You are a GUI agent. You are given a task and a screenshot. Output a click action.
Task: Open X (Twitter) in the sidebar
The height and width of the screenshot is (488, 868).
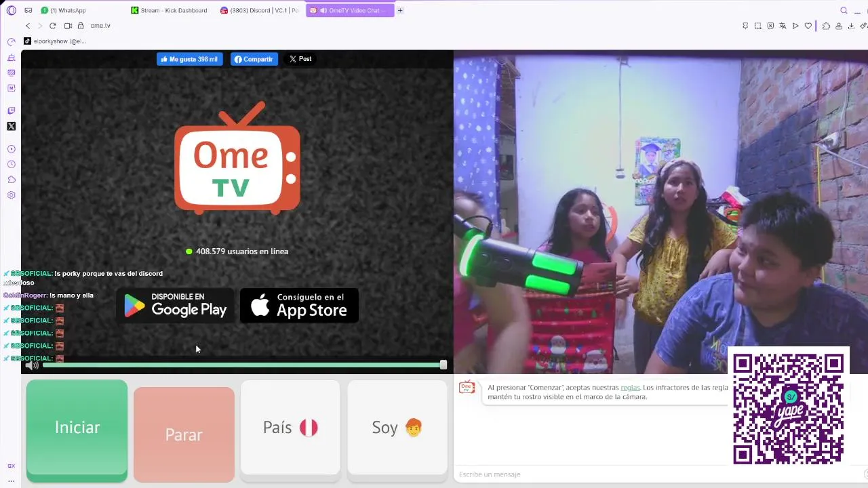click(x=12, y=126)
